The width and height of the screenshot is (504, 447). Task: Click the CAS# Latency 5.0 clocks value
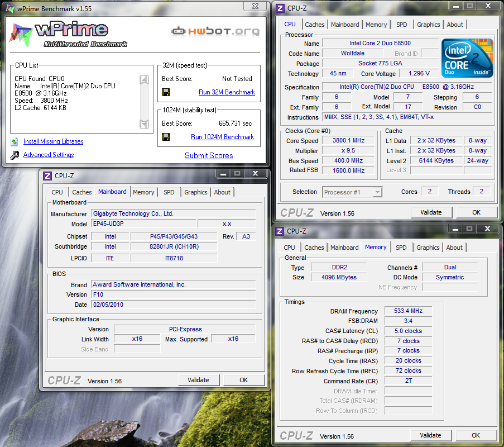click(x=408, y=331)
